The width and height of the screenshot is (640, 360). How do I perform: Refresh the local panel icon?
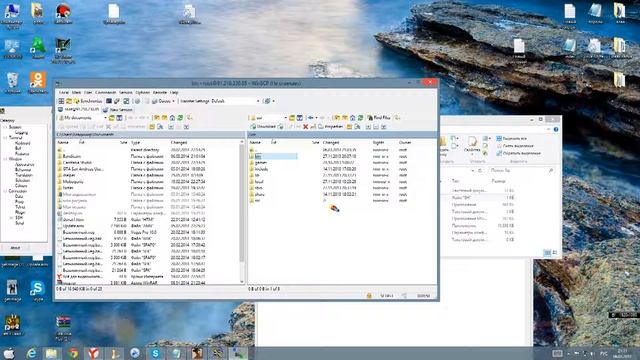(180, 118)
